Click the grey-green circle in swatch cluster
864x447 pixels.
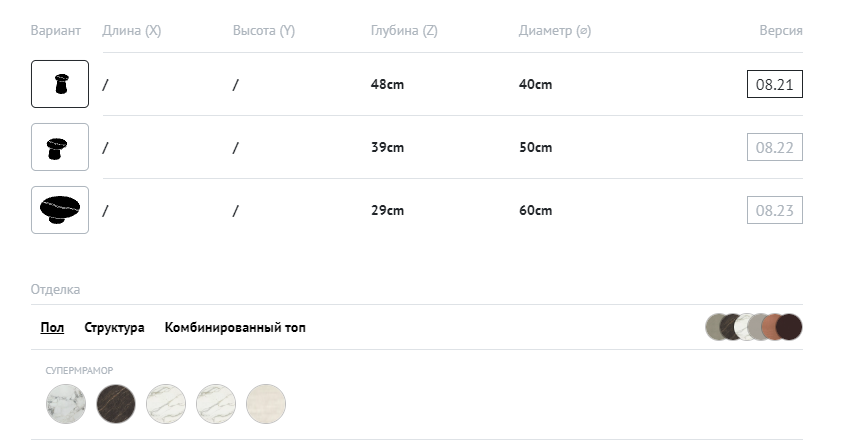click(x=716, y=327)
